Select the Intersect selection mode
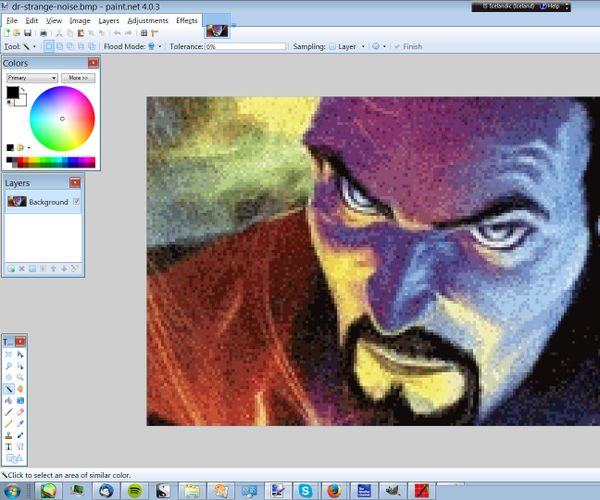 81,47
